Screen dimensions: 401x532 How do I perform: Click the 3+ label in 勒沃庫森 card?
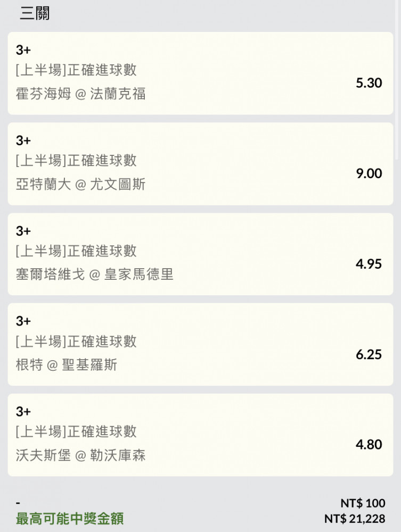pos(23,412)
